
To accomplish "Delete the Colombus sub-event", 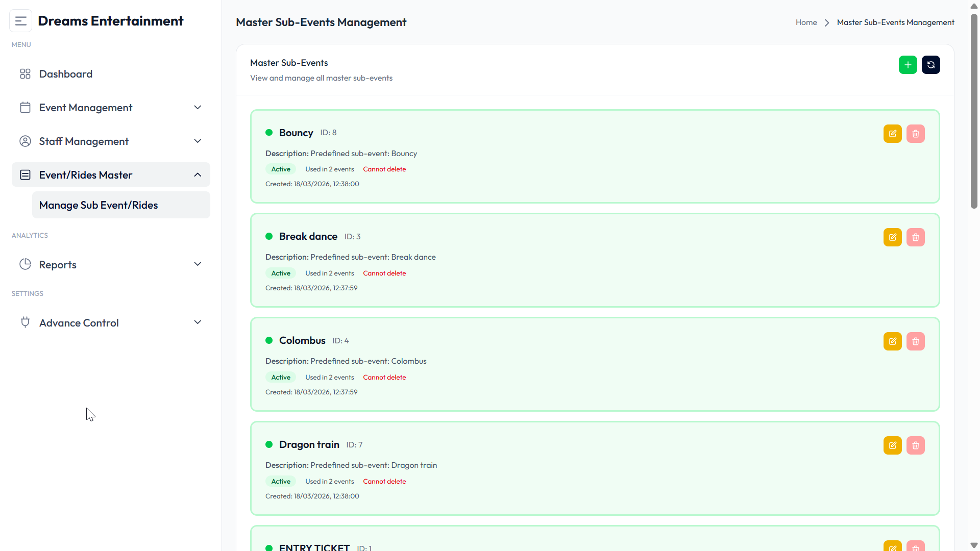I will [915, 341].
